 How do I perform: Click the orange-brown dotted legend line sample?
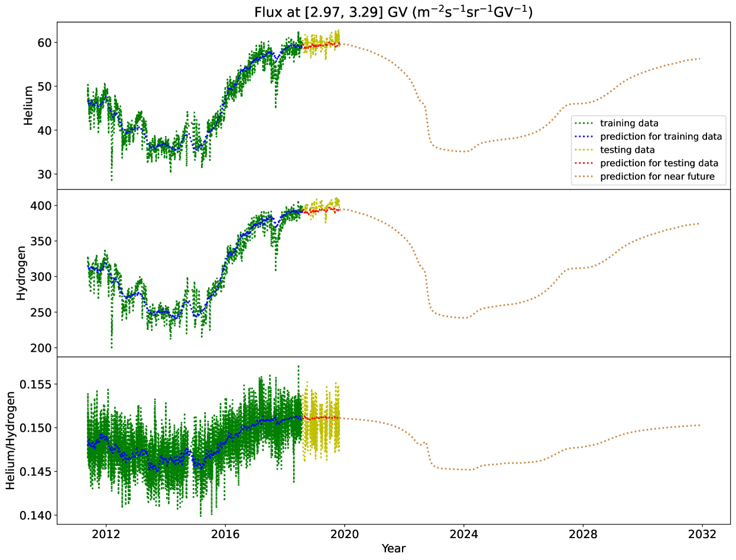click(x=585, y=177)
